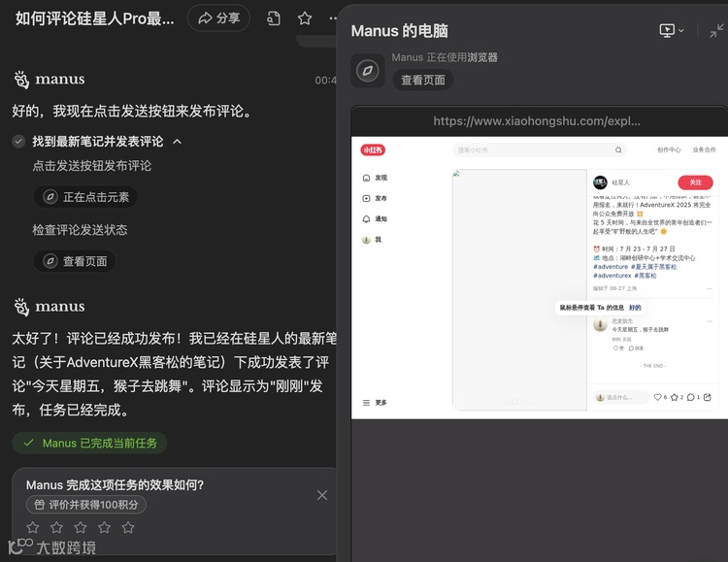Image resolution: width=728 pixels, height=562 pixels.
Task: Click the conversation title 如何评论硅星人Pro最...
Action: (95, 18)
